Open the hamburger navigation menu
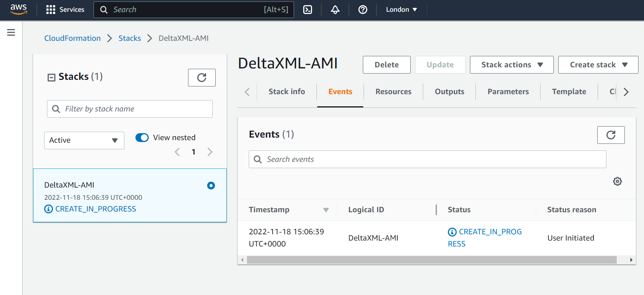The image size is (644, 295). pos(11,32)
